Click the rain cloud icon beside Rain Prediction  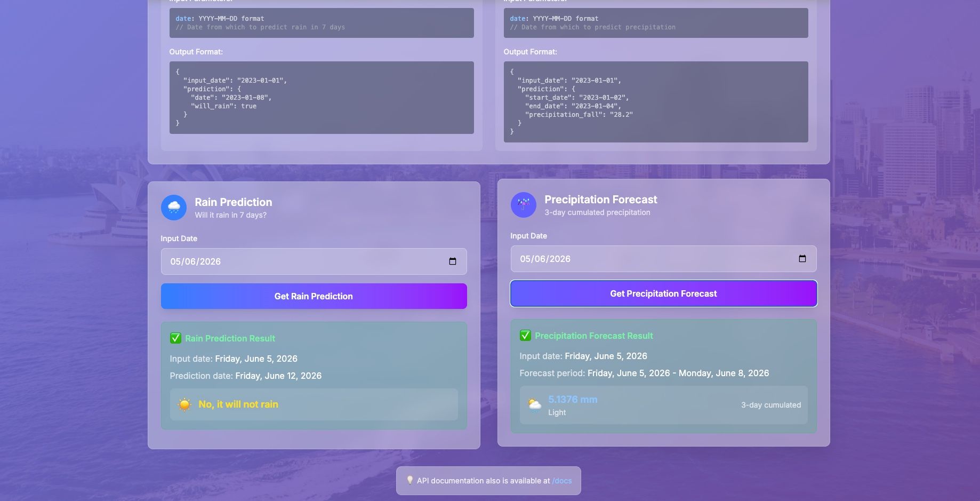(x=174, y=208)
